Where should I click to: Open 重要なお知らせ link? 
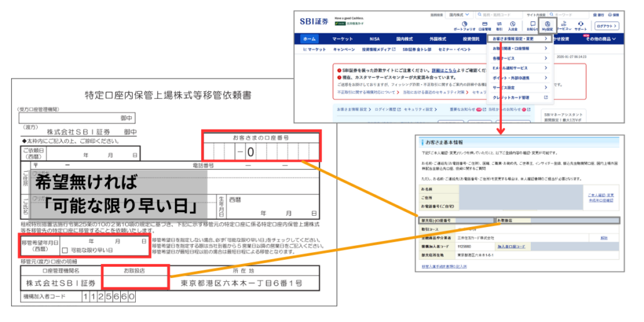(468, 109)
